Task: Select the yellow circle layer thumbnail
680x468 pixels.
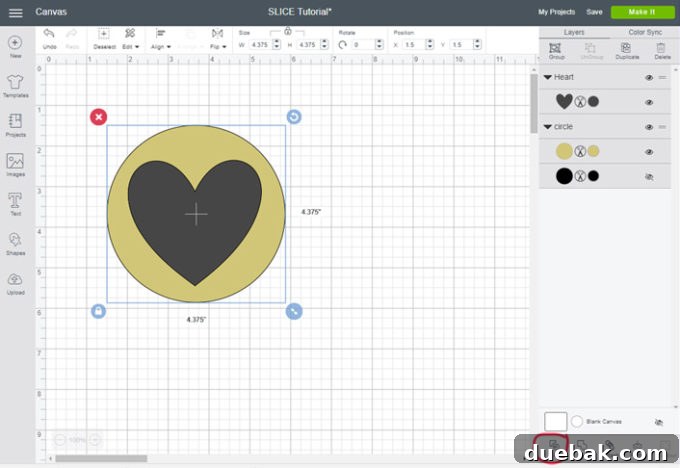Action: tap(564, 151)
